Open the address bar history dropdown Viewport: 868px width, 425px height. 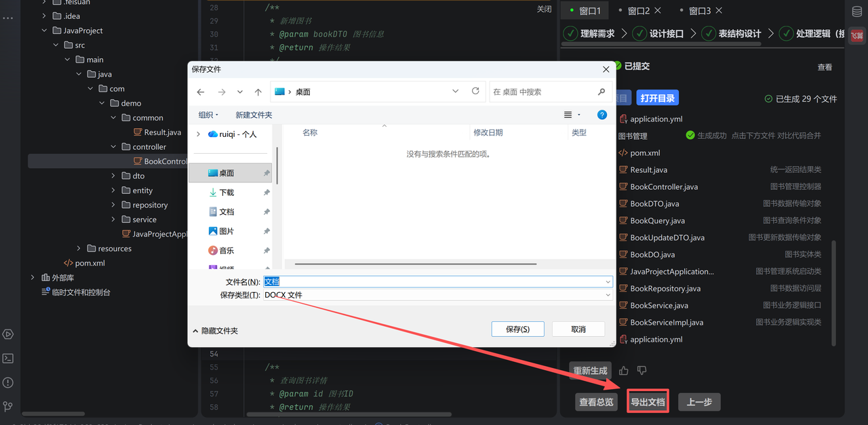pos(455,91)
